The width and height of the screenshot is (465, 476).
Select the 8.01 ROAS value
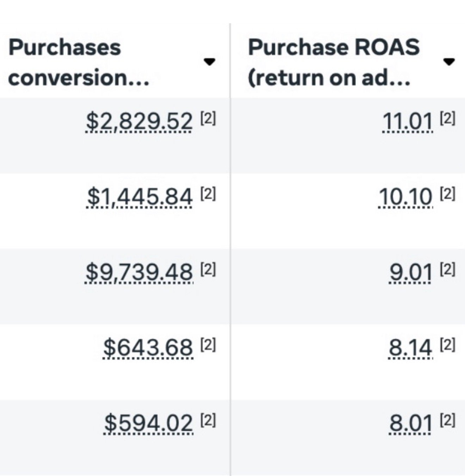tap(410, 422)
